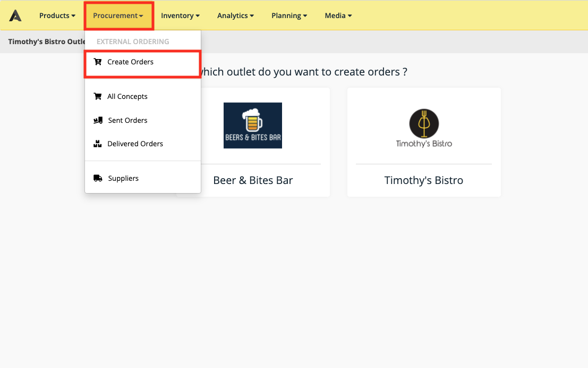Open Sent Orders from Procurement menu
The width and height of the screenshot is (588, 368).
click(127, 120)
